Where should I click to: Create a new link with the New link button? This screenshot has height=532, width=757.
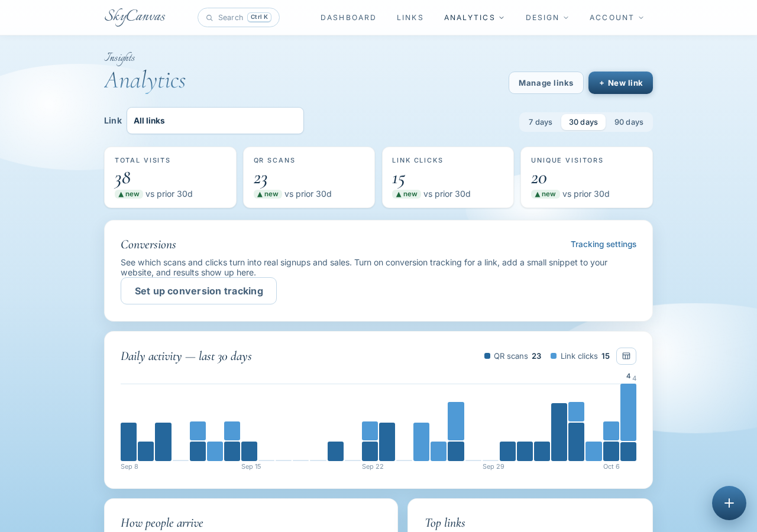tap(620, 83)
